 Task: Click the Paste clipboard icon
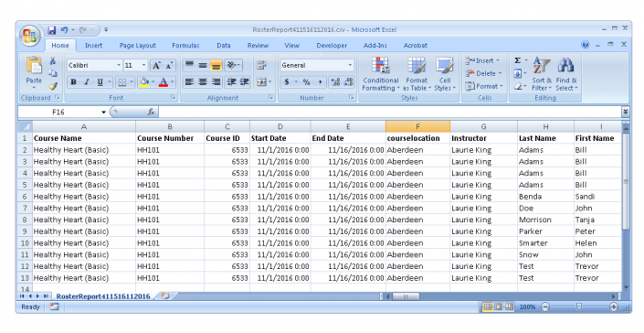click(x=34, y=65)
